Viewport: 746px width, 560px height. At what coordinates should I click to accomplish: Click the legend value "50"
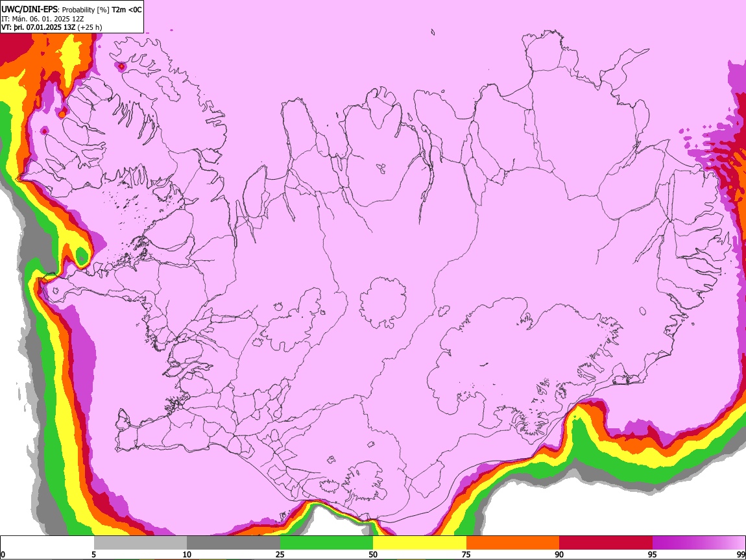coord(373,555)
